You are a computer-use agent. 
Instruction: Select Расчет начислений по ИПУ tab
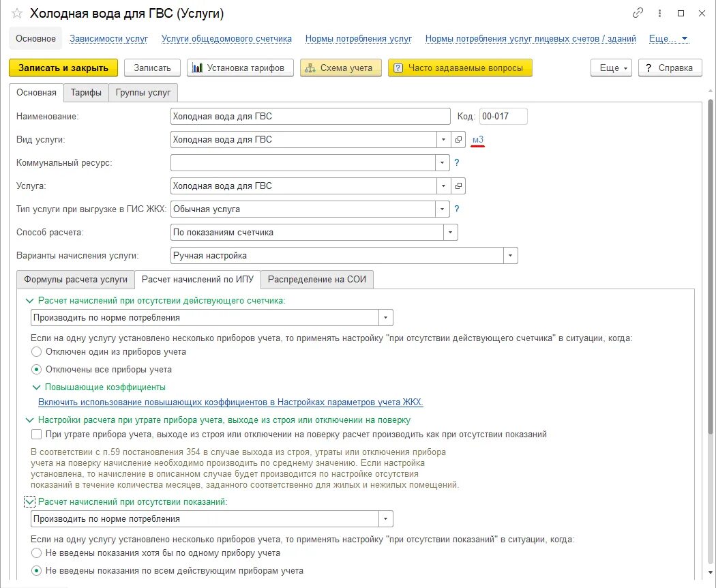coord(198,279)
